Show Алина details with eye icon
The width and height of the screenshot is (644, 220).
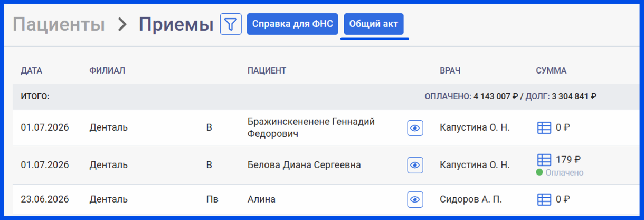point(415,199)
